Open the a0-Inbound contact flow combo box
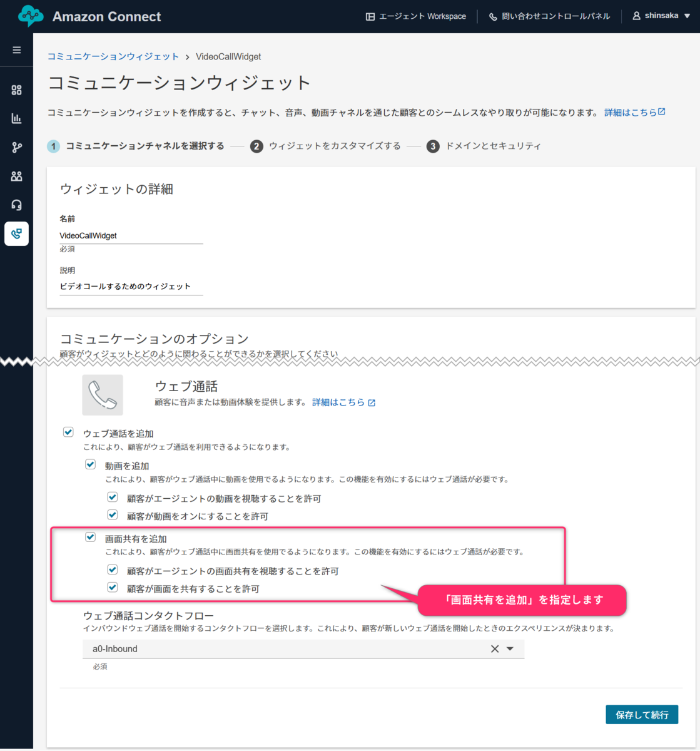The image size is (700, 751). 303,649
